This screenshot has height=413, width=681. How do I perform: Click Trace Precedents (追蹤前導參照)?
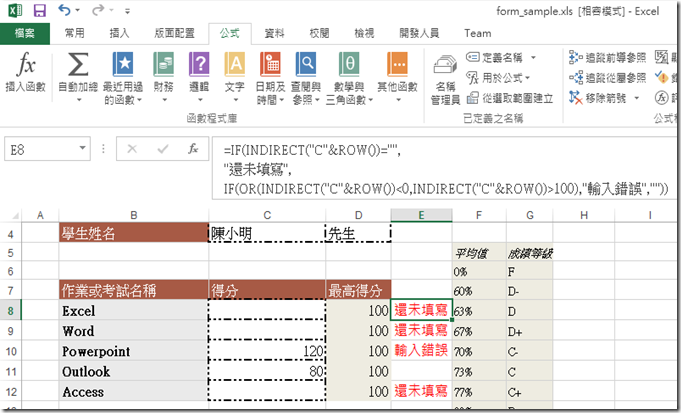pos(608,57)
